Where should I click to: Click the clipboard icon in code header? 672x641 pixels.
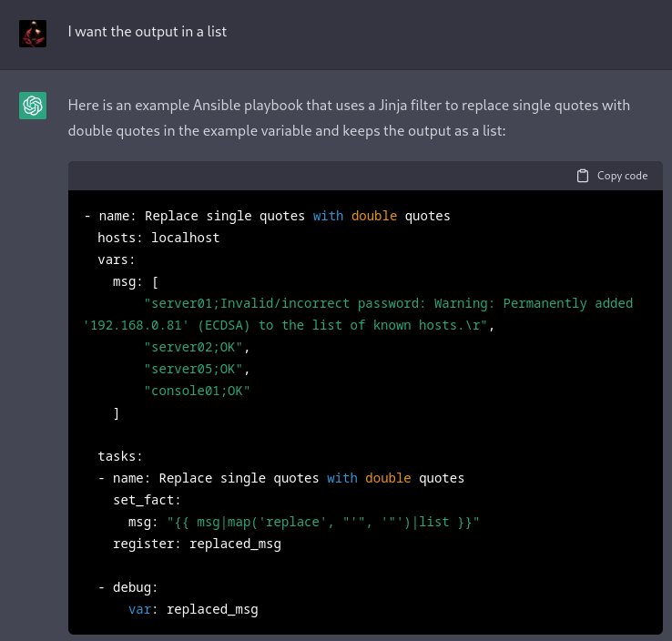[x=583, y=176]
